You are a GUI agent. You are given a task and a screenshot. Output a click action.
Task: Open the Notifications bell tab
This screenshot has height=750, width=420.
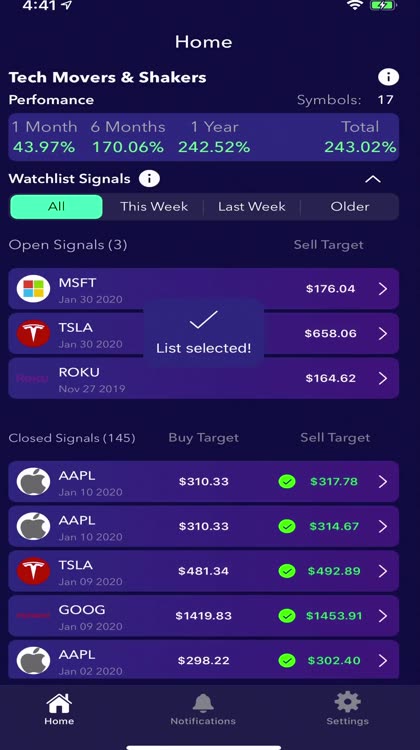[x=203, y=709]
